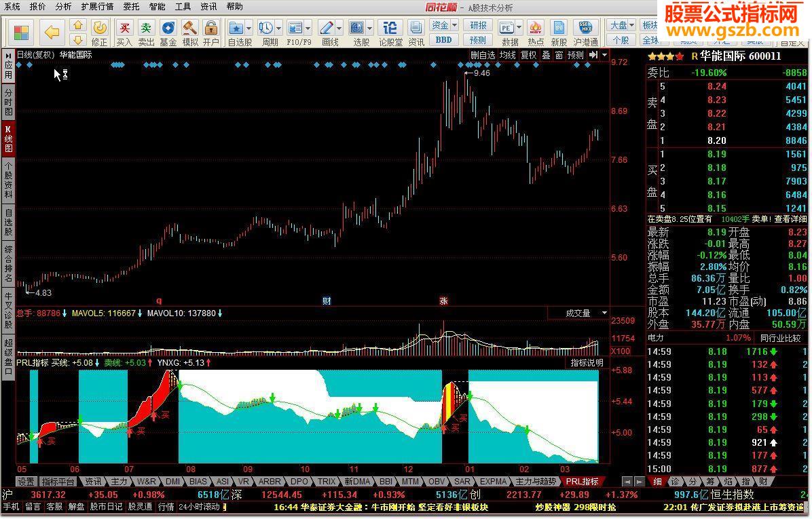Click the 研报 button

pos(478,25)
